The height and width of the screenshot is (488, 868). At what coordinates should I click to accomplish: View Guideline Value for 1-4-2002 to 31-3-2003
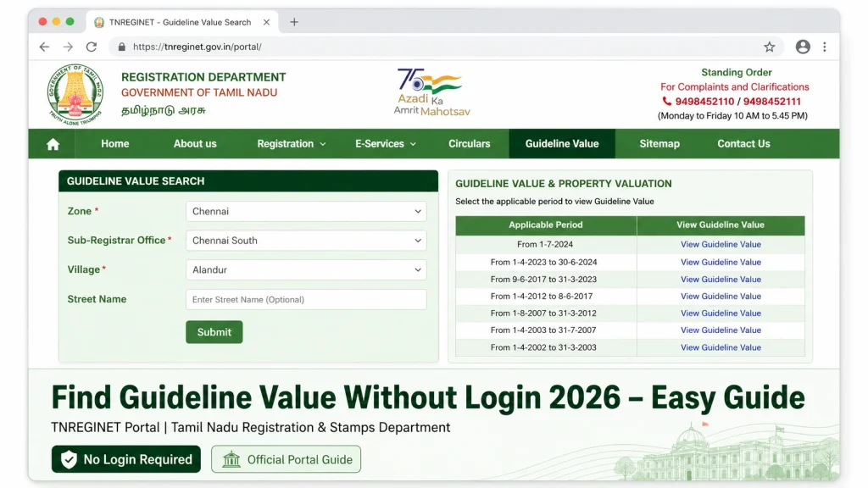[x=721, y=347]
